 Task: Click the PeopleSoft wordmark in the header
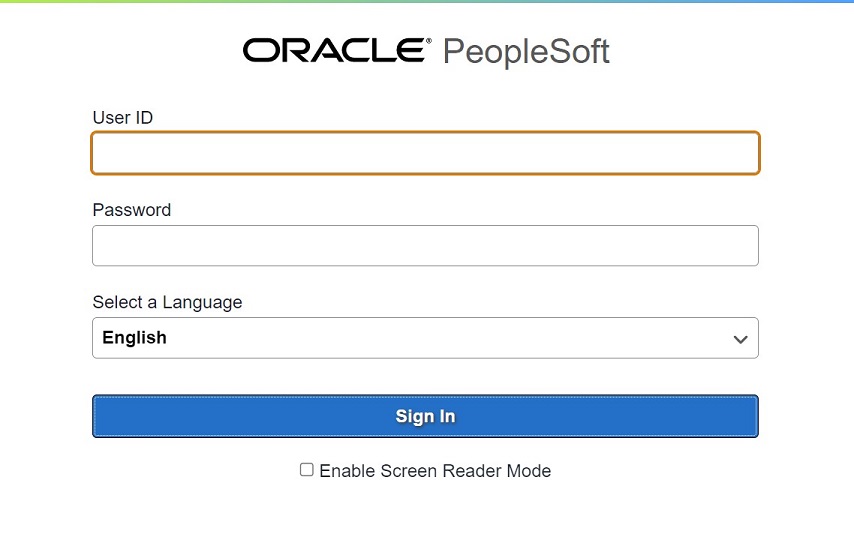click(x=526, y=51)
